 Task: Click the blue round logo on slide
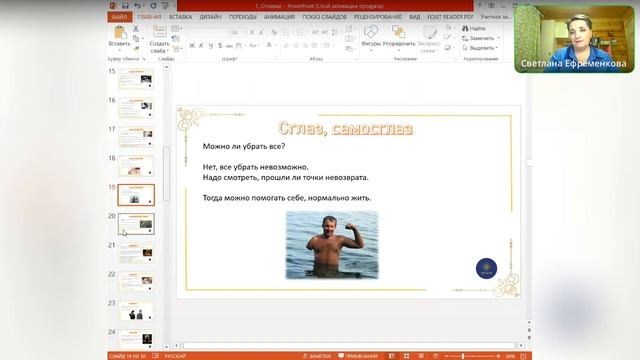[x=486, y=268]
